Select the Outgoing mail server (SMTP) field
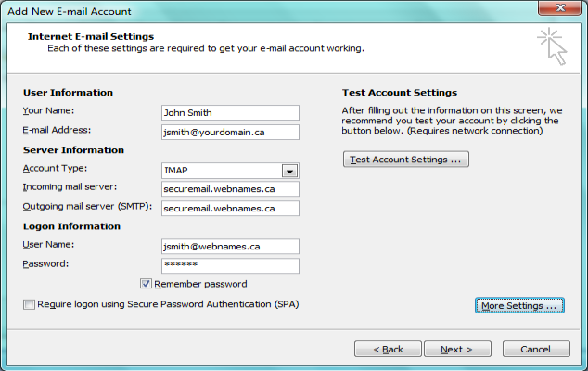 pyautogui.click(x=230, y=209)
